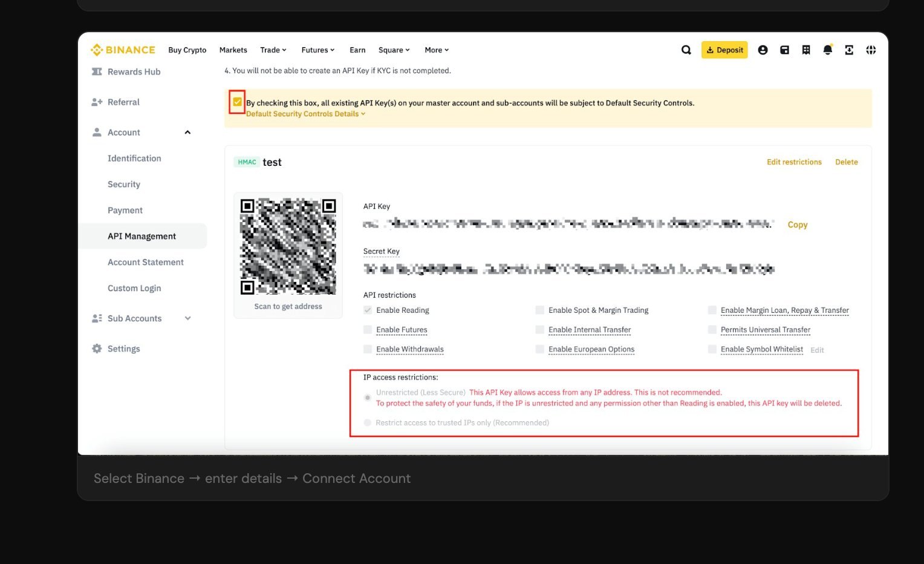Viewport: 924px width, 564px height.
Task: Go to Account Statement in sidebar
Action: [146, 262]
